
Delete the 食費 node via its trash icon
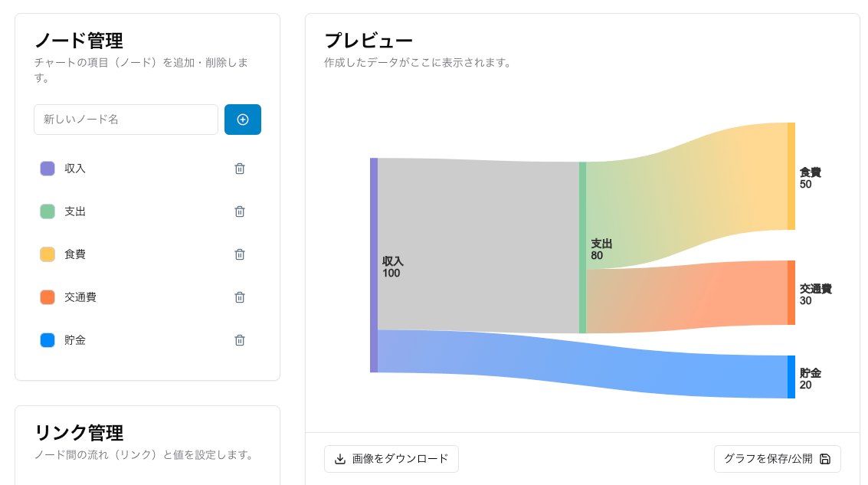[x=239, y=254]
